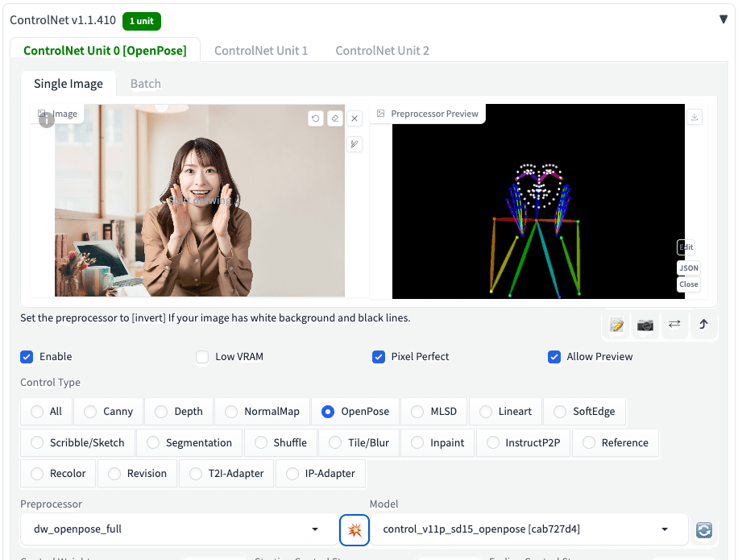
Task: Select the Reference control type
Action: (x=616, y=443)
